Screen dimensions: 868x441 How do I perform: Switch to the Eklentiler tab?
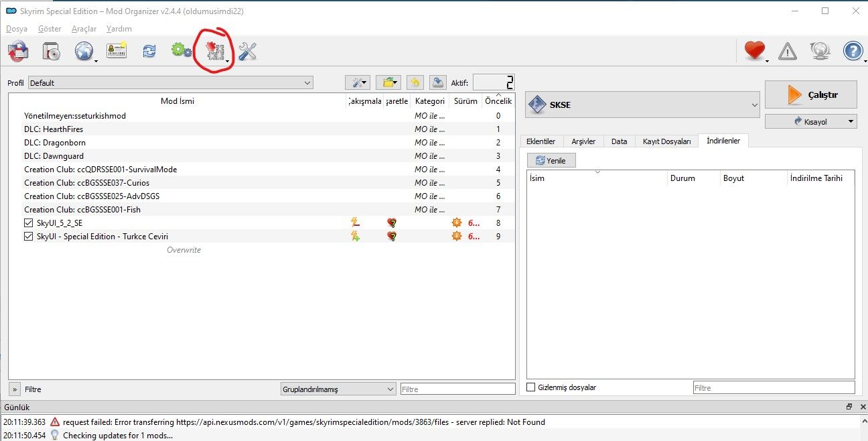[541, 141]
